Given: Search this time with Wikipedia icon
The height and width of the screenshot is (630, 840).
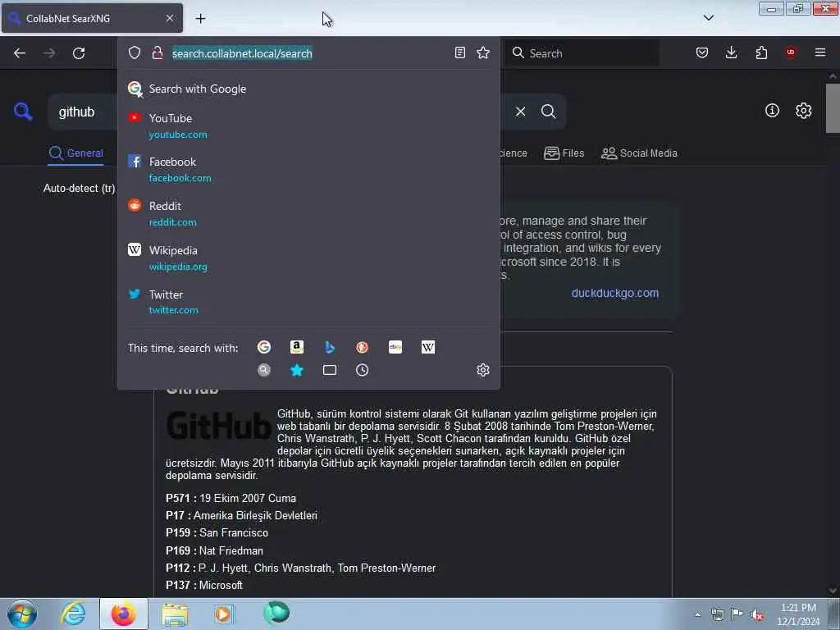Looking at the screenshot, I should (428, 347).
